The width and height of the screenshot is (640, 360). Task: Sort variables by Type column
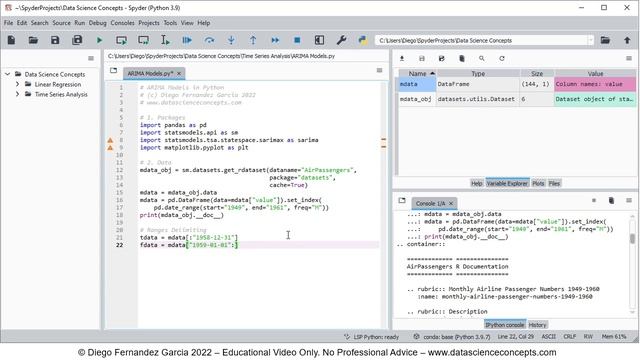point(478,73)
